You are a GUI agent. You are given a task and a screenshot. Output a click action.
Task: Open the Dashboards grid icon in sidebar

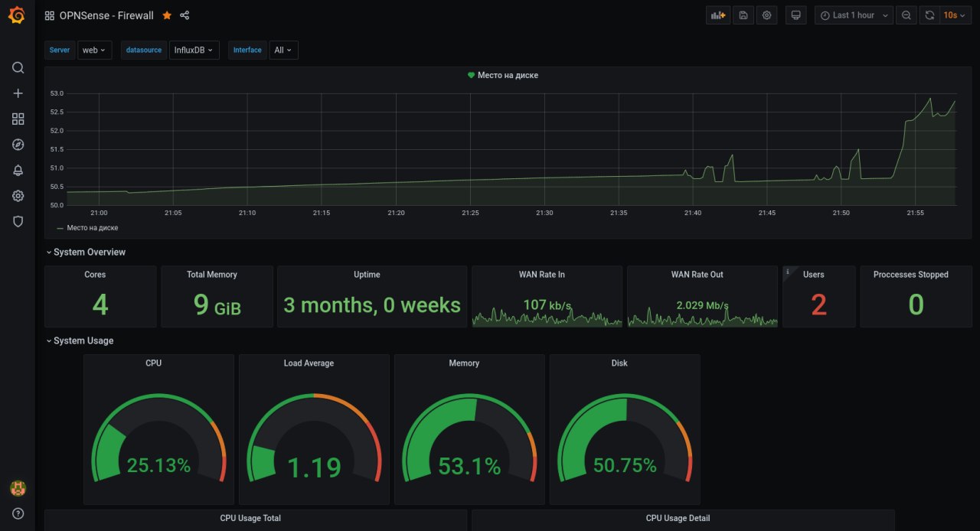[18, 119]
